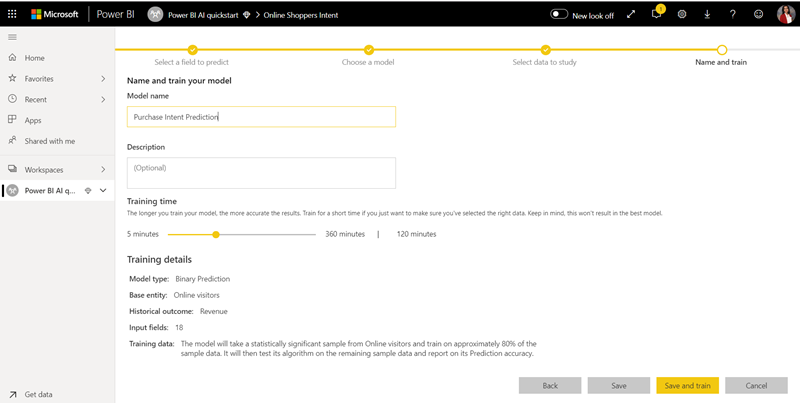
Task: Click the Training time slider handle
Action: (215, 234)
